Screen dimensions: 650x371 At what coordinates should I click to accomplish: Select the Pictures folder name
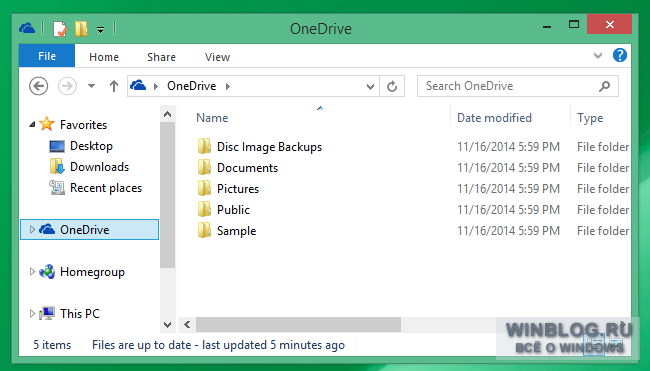[x=238, y=189]
